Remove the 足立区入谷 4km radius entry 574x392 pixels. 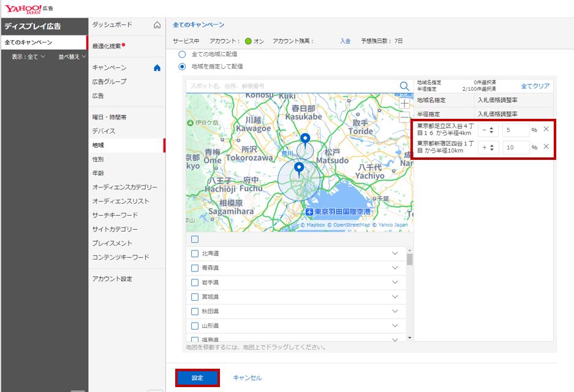point(546,129)
